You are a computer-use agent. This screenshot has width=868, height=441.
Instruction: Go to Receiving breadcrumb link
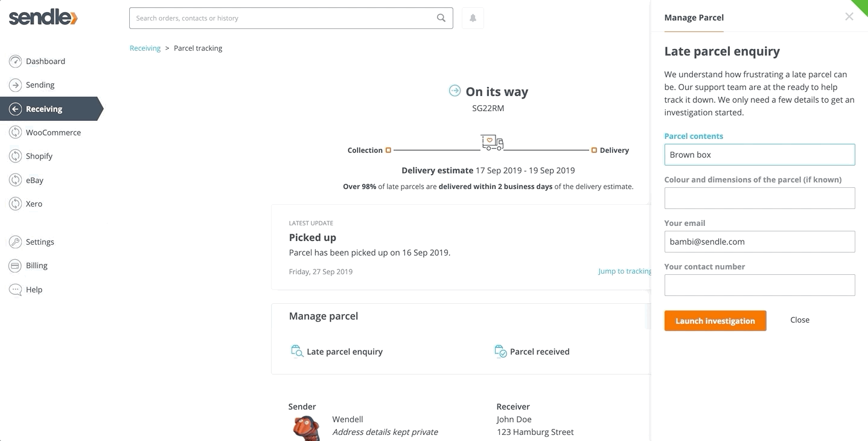pos(145,48)
